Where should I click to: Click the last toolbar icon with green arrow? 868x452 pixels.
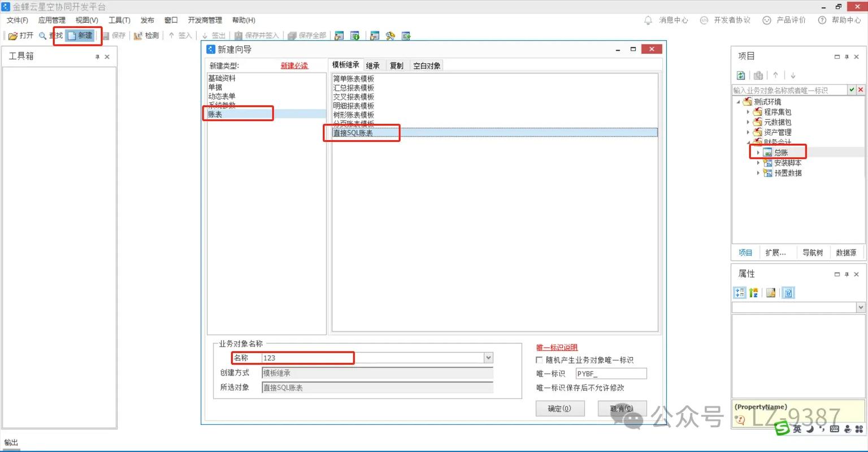[x=406, y=36]
